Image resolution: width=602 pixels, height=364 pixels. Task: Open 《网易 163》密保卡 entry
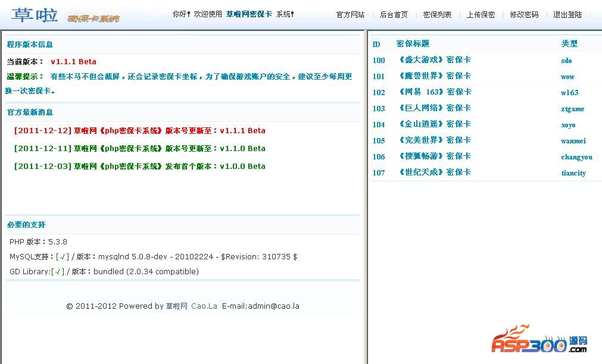pyautogui.click(x=435, y=92)
